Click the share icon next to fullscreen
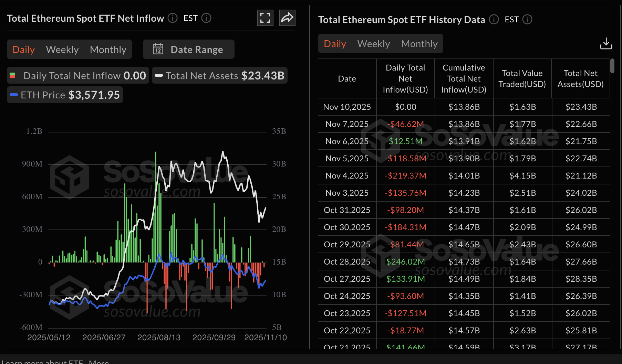Screen dimensions: 622x364 (287, 18)
